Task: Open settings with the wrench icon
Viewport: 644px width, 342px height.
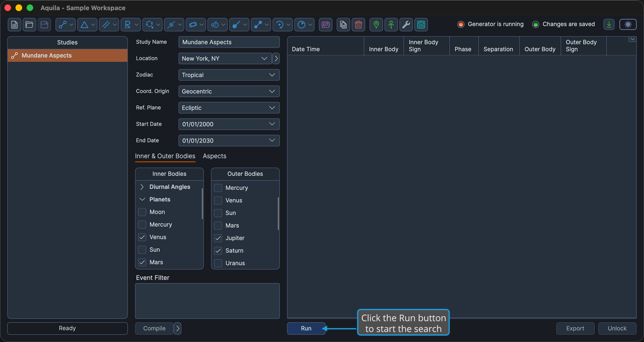Action: tap(406, 25)
